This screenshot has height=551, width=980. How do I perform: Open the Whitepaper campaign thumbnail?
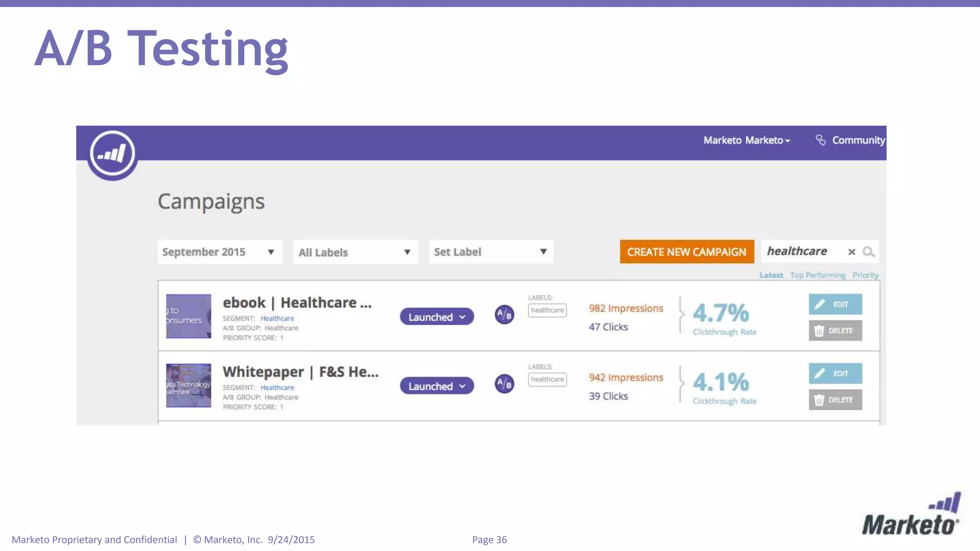(189, 386)
